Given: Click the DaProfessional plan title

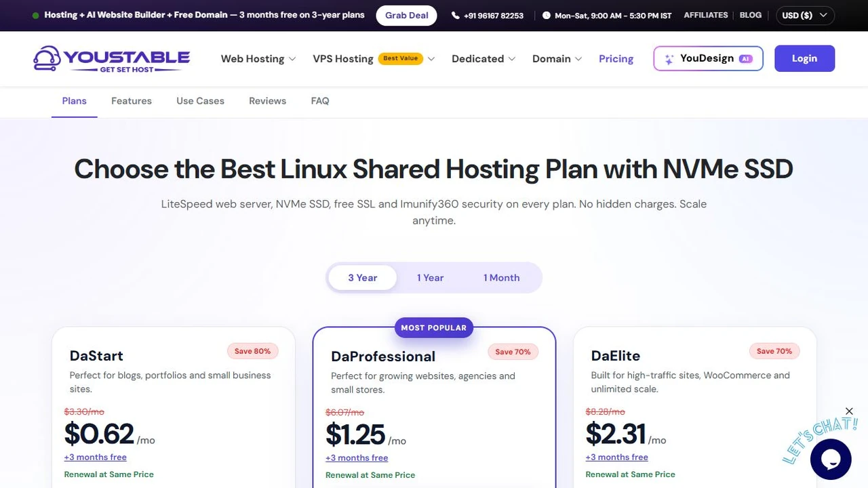Looking at the screenshot, I should [383, 357].
